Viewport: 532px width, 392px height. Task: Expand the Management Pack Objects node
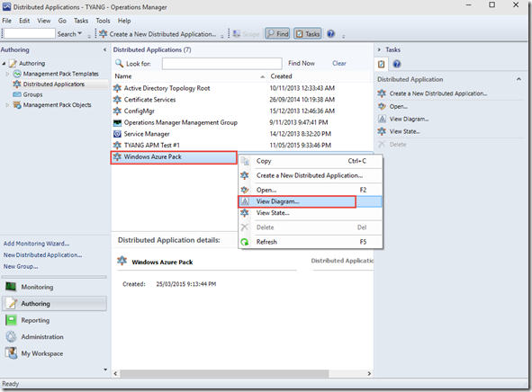tap(7, 105)
